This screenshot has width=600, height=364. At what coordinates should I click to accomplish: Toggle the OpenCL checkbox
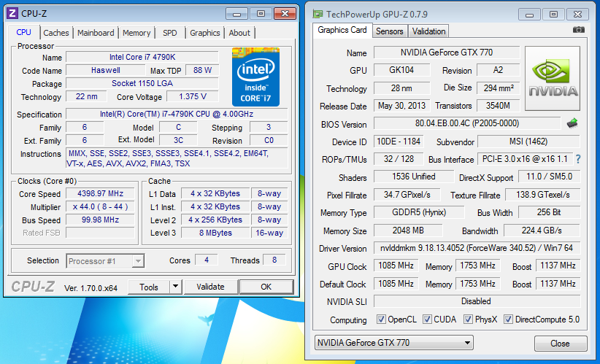coord(381,320)
